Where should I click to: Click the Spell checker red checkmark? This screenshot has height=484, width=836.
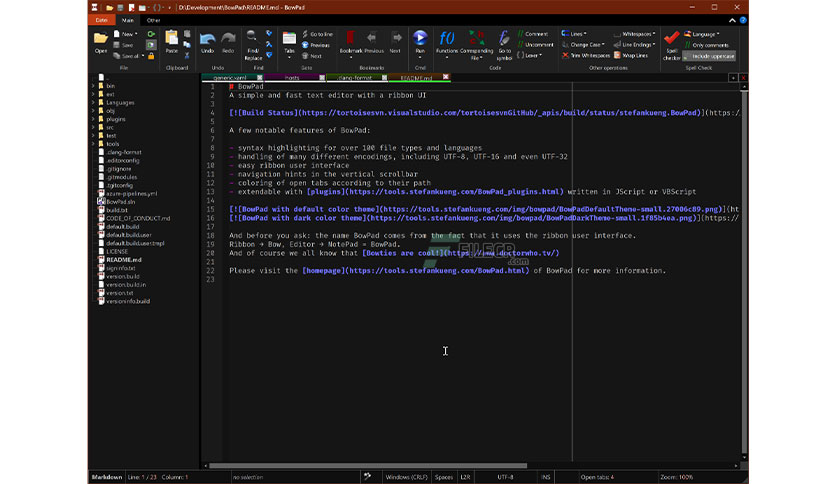tap(671, 38)
